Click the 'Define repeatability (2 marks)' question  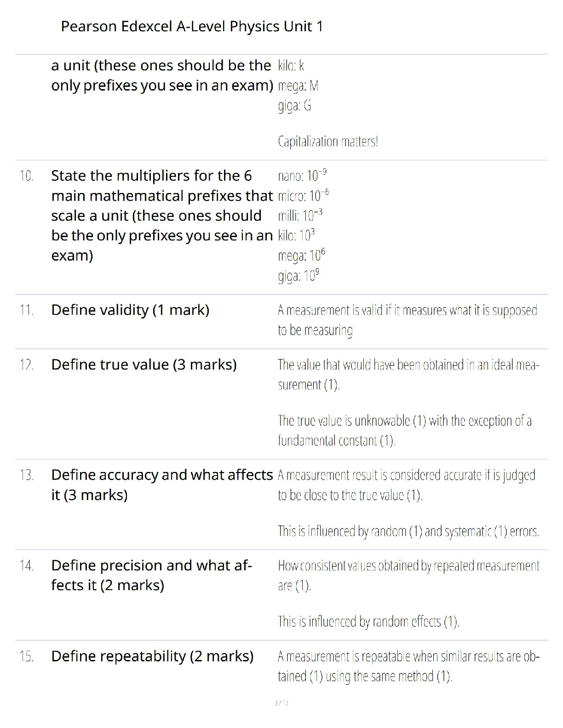click(152, 656)
